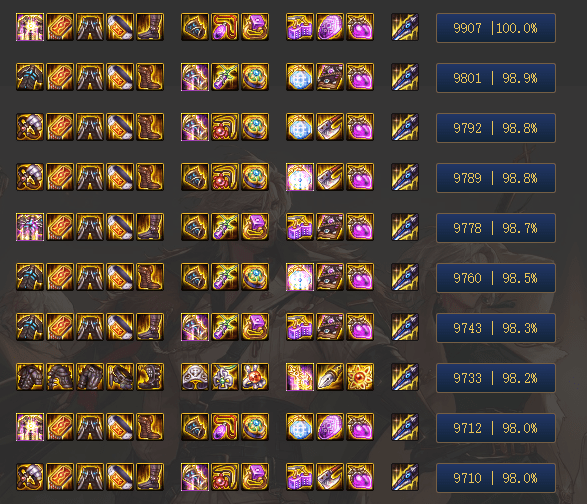587x504 pixels.
Task: Select the green gem ring in the 9712 row
Action: [x=255, y=427]
